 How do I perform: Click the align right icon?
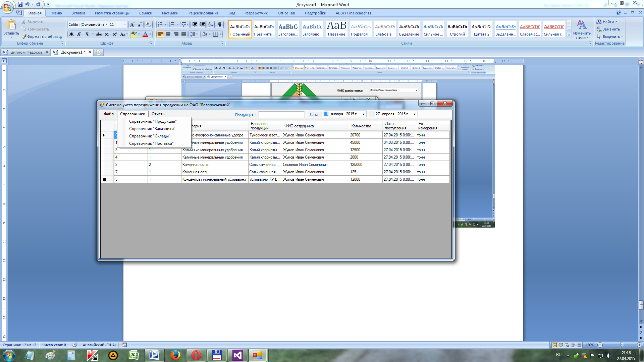pos(176,34)
